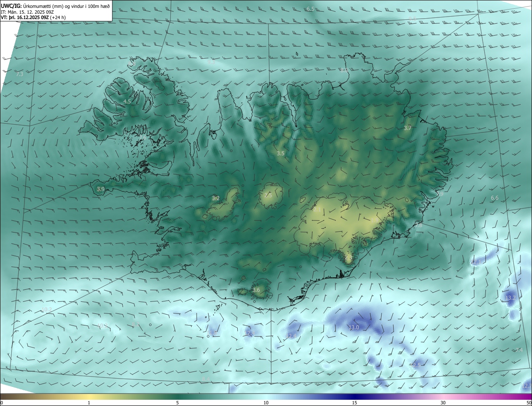The height and width of the screenshot is (406, 532).
Task: Select the 'IT: Mán. 15. 12. 2025 09Z' line
Action: coord(28,12)
